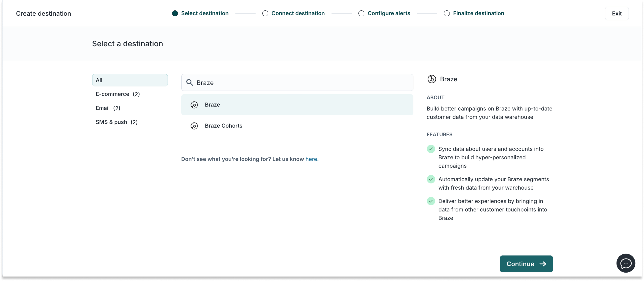644x281 pixels.
Task: Click the Braze logo in details panel
Action: click(432, 79)
